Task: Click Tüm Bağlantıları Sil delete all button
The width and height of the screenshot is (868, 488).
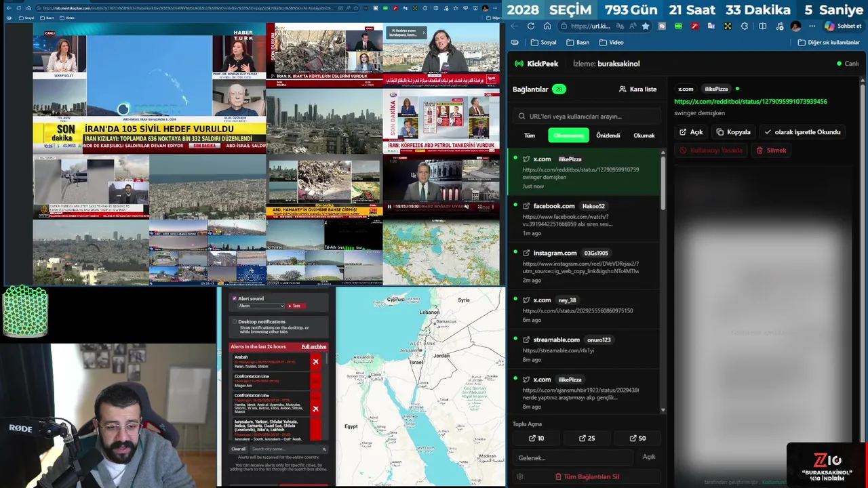Action: point(587,476)
